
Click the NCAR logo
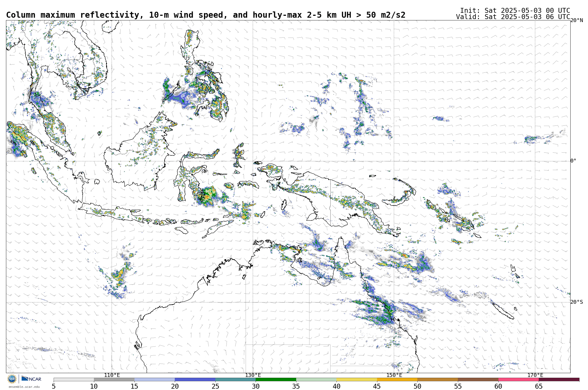pyautogui.click(x=31, y=379)
